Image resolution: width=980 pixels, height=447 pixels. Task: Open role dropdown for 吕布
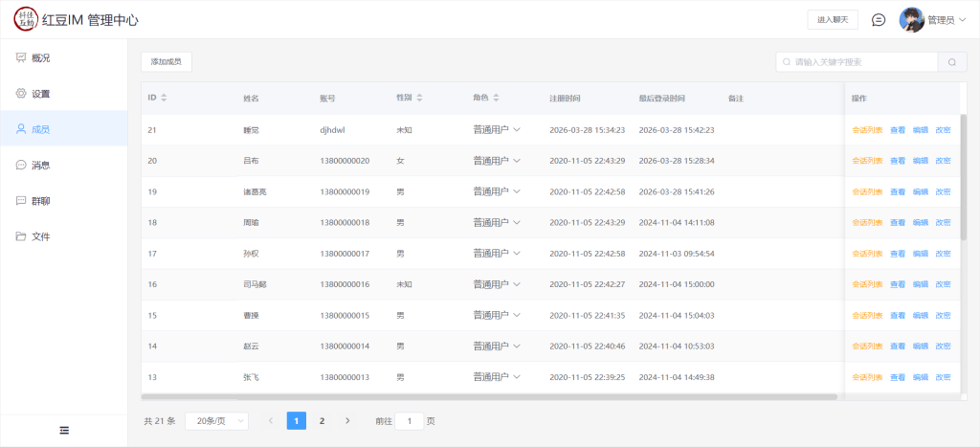point(497,160)
